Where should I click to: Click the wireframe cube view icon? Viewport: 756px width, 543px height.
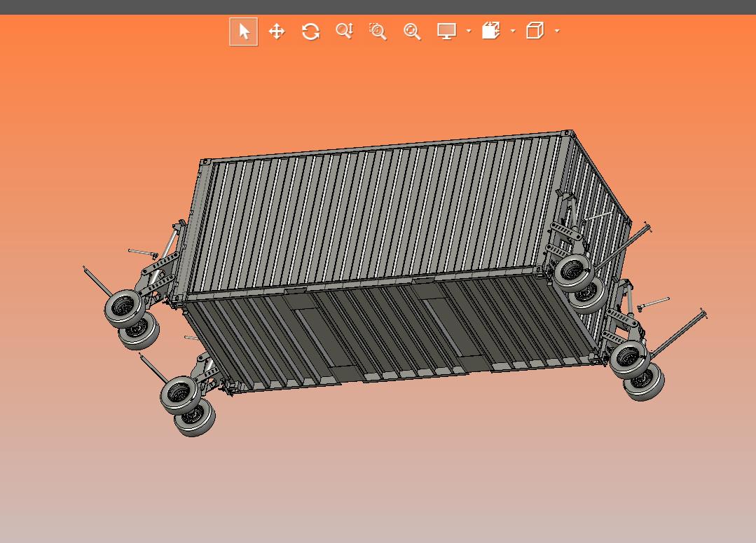535,31
